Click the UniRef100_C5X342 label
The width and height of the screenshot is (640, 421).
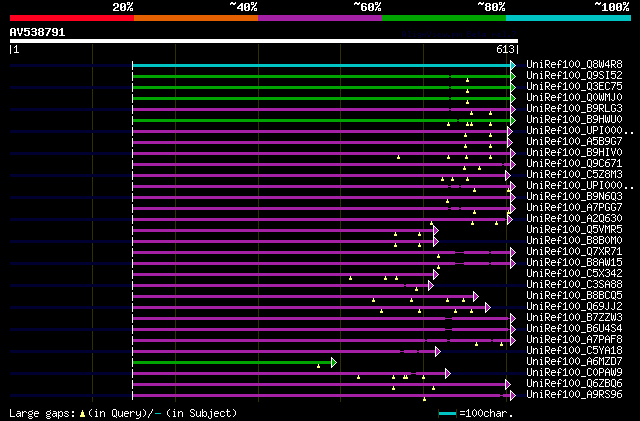pyautogui.click(x=574, y=274)
